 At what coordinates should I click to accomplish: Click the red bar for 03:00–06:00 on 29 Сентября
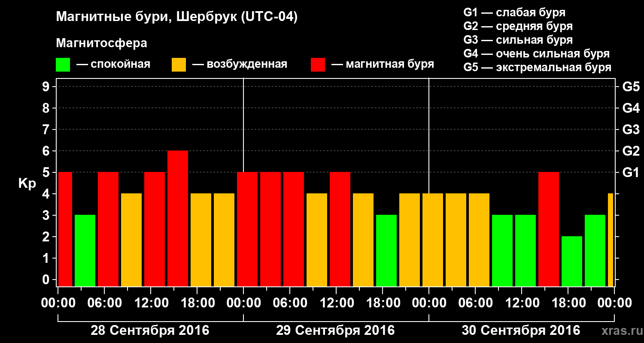tap(270, 229)
